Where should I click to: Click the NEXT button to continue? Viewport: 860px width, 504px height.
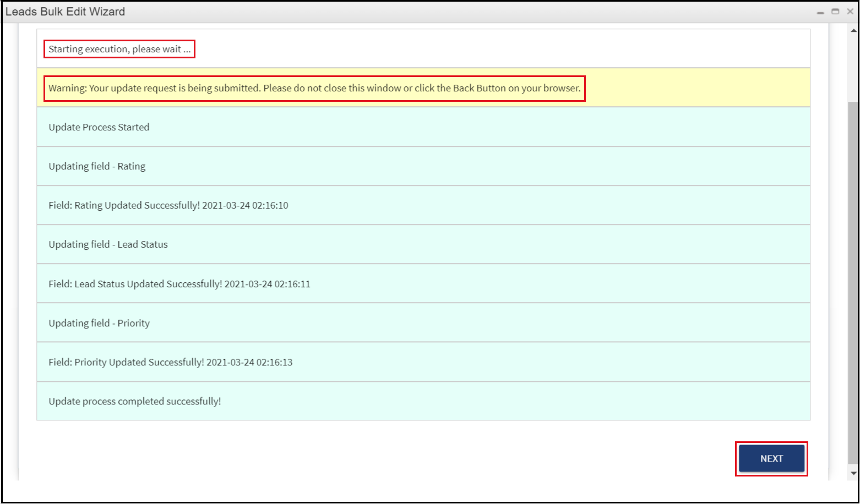[x=771, y=458]
